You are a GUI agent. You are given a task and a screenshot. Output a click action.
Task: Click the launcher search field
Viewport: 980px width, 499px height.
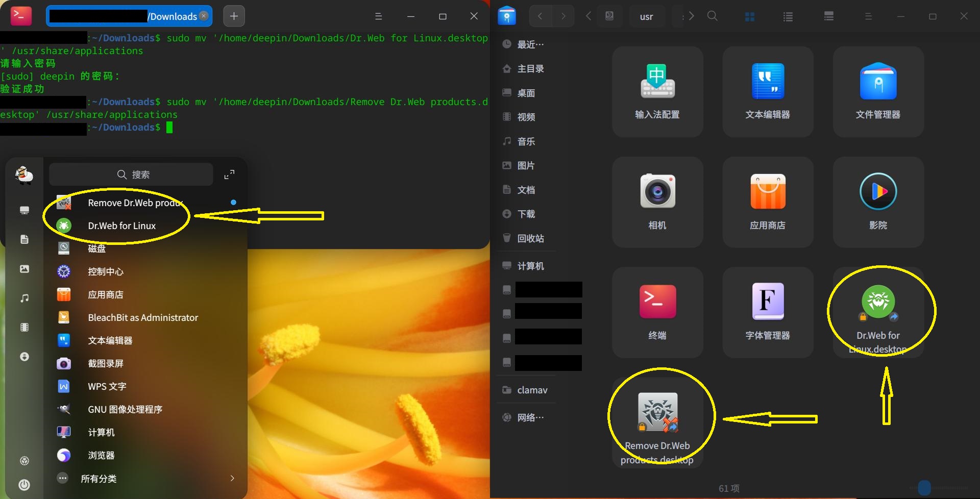(131, 174)
